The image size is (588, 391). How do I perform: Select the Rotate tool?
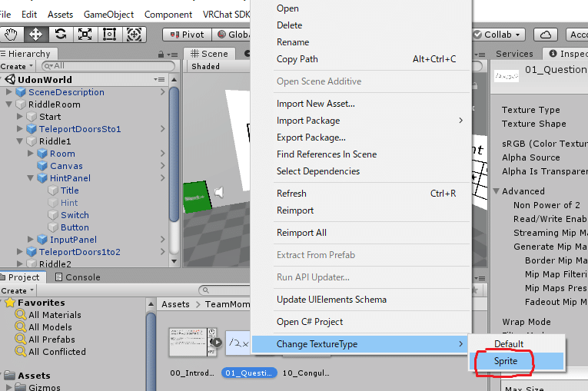pos(61,35)
